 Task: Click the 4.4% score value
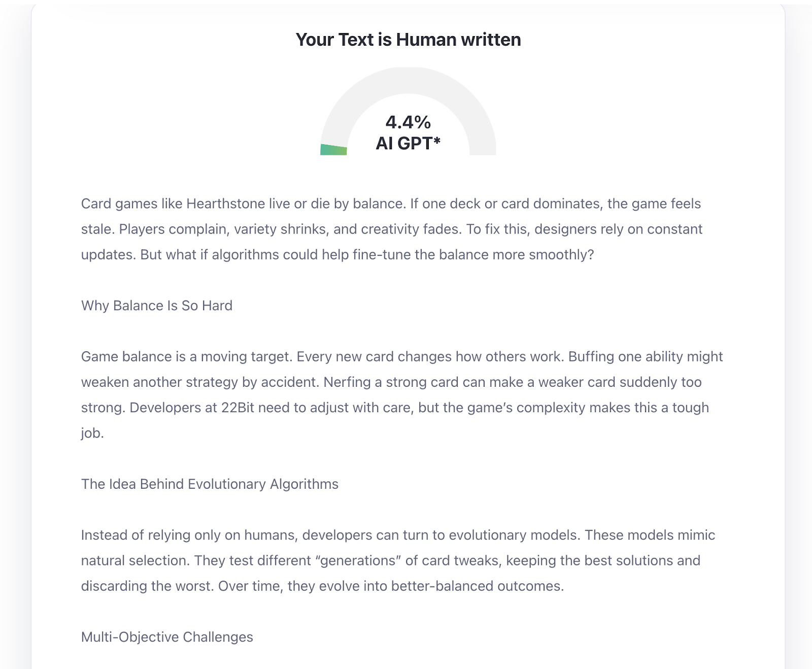tap(408, 122)
